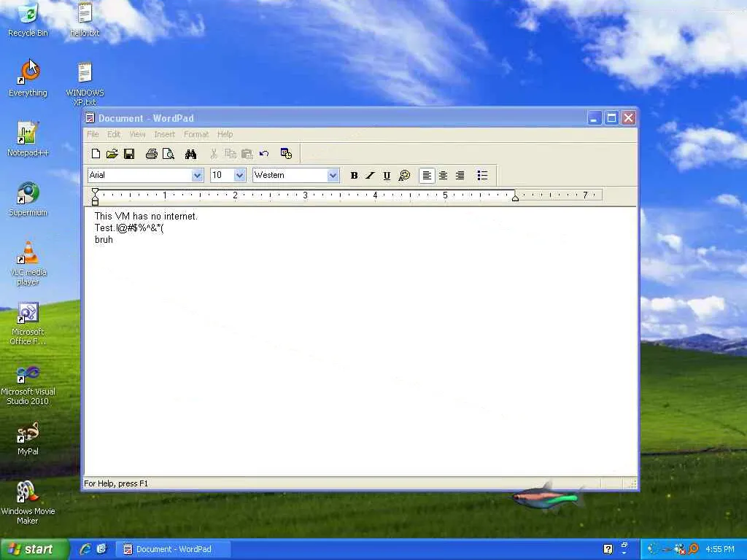Select the Everything desktop shortcut
This screenshot has height=560, width=747.
point(28,79)
